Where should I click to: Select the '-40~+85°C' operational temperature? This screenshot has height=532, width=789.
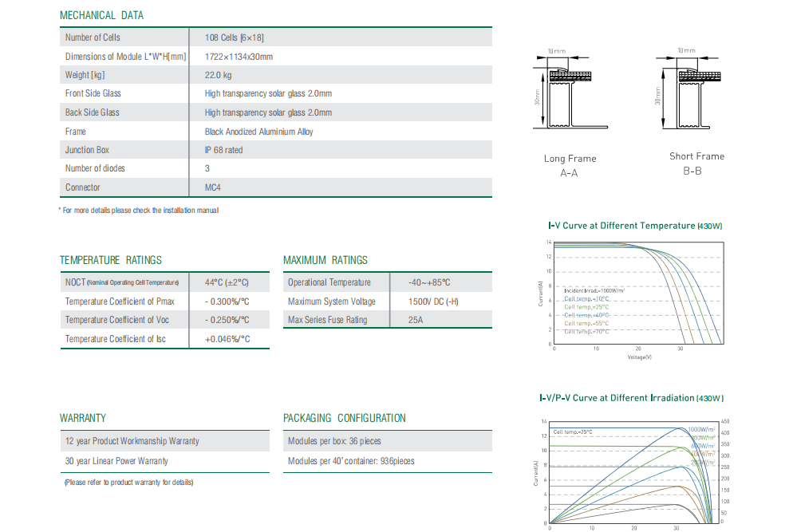pyautogui.click(x=429, y=283)
